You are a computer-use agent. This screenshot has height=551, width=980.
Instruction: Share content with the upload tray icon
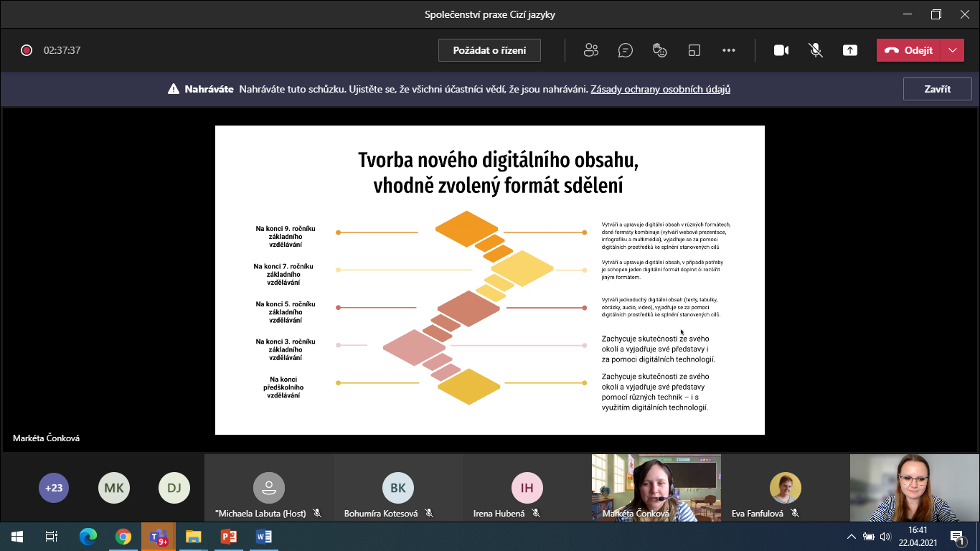tap(850, 50)
